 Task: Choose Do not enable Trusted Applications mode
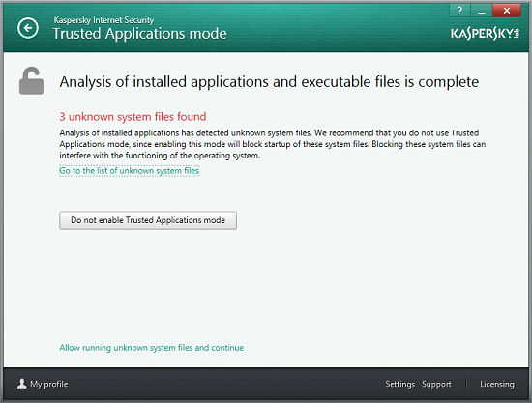click(x=148, y=220)
